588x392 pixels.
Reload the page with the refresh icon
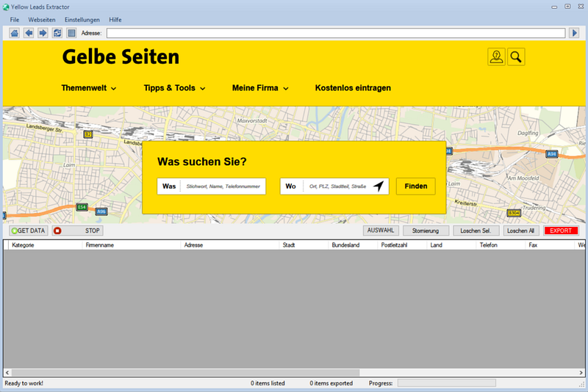pyautogui.click(x=57, y=33)
